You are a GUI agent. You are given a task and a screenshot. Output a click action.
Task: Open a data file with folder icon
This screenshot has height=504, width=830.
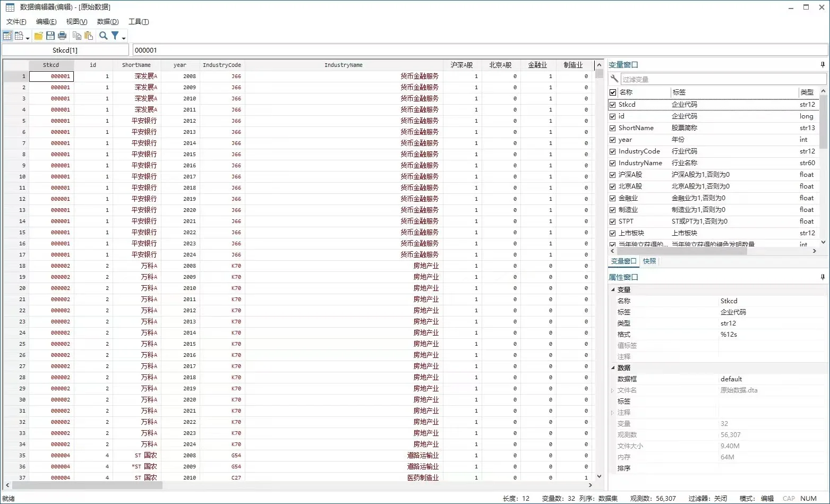[x=39, y=36]
